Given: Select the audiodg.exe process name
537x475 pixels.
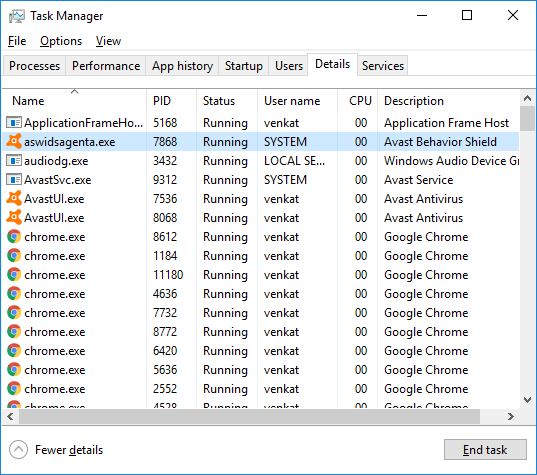Looking at the screenshot, I should (x=56, y=161).
